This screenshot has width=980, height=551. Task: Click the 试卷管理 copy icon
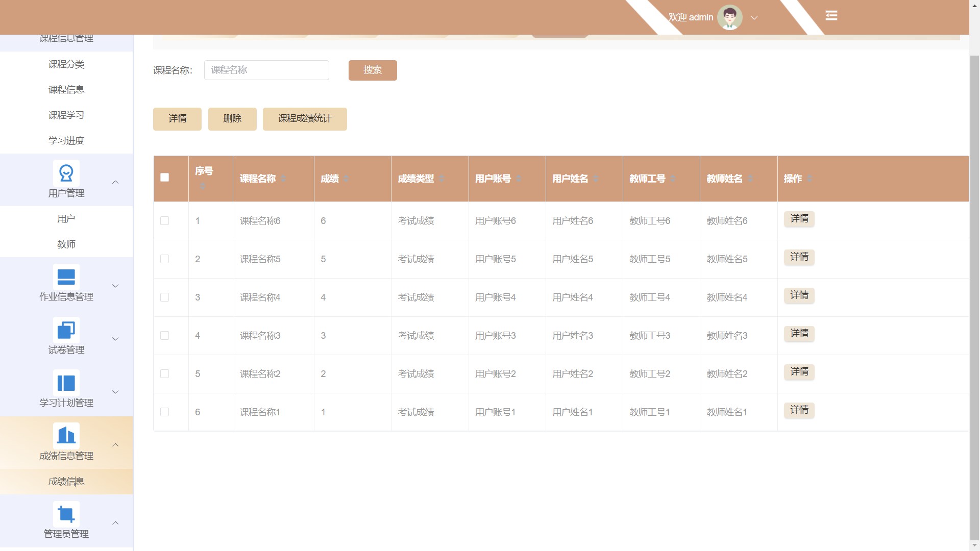click(66, 330)
